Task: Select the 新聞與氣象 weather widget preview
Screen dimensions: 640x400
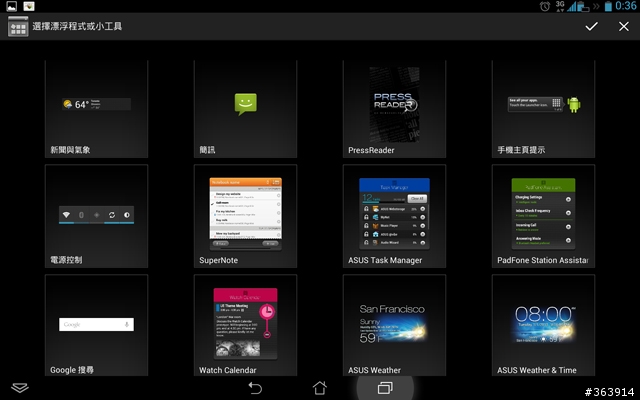Action: 96,104
